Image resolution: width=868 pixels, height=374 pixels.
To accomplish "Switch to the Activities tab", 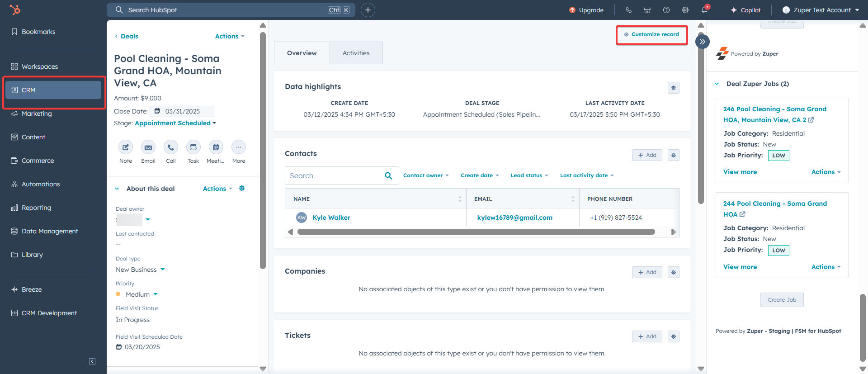I will pos(356,53).
